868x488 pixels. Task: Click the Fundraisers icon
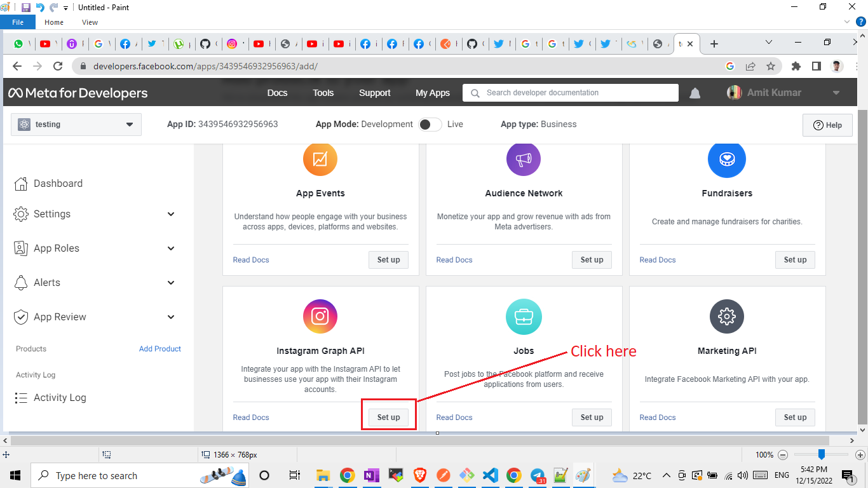(x=726, y=159)
